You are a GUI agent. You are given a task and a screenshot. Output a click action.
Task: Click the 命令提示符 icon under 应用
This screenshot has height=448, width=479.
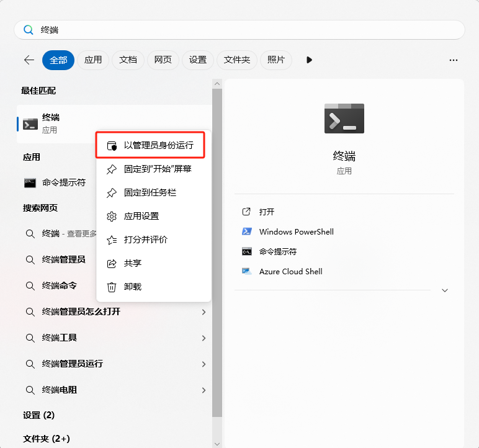30,183
